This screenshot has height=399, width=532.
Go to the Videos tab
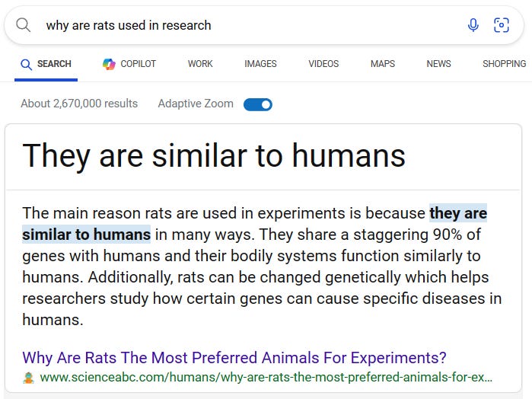[x=323, y=64]
